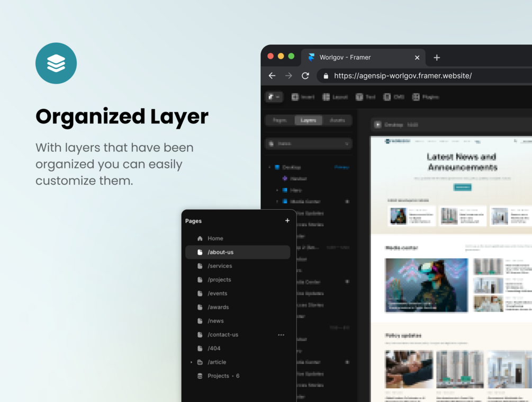Open a new browser tab
Viewport: 532px width, 402px height.
pyautogui.click(x=437, y=58)
